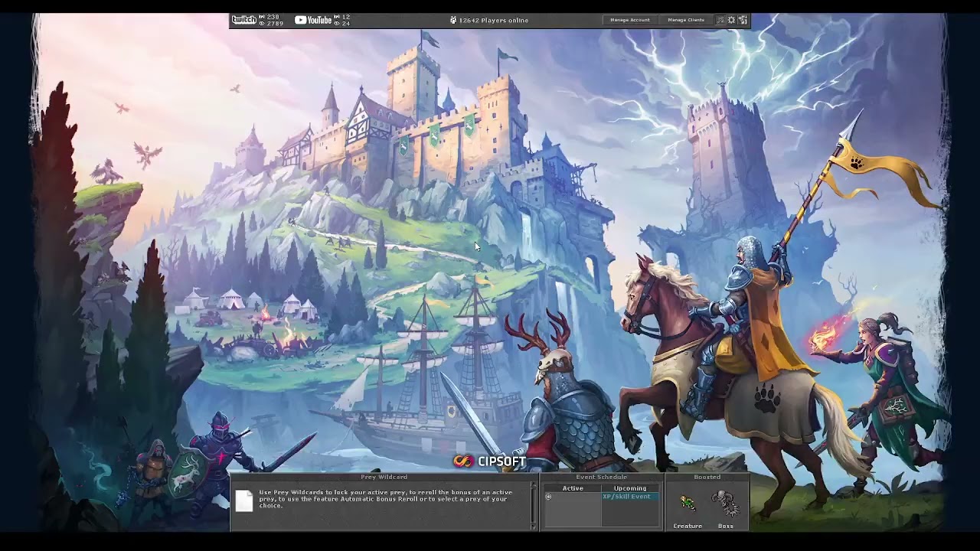The width and height of the screenshot is (980, 551).
Task: Select the Active column header
Action: click(573, 488)
